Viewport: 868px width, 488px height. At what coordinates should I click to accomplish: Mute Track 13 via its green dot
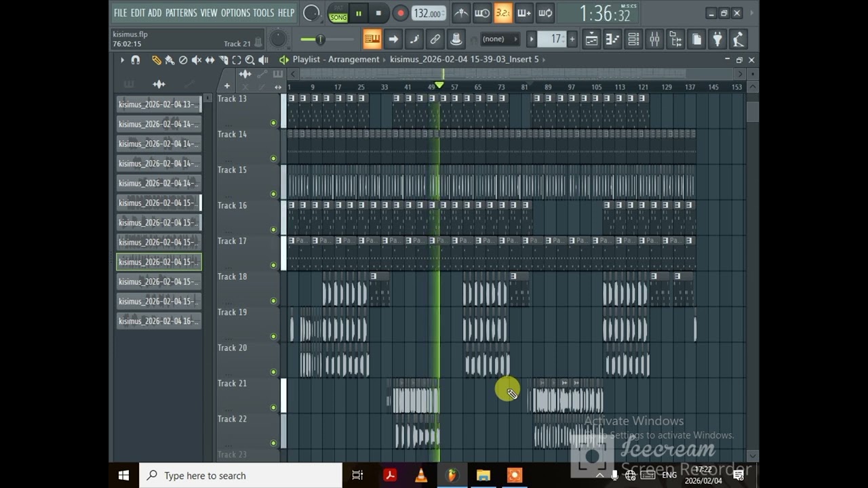[x=273, y=123]
